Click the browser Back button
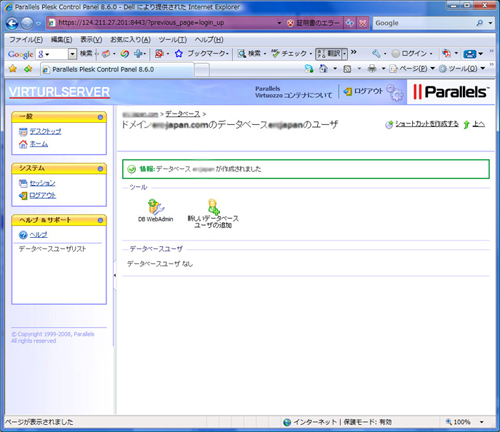The width and height of the screenshot is (500, 432). (x=12, y=23)
